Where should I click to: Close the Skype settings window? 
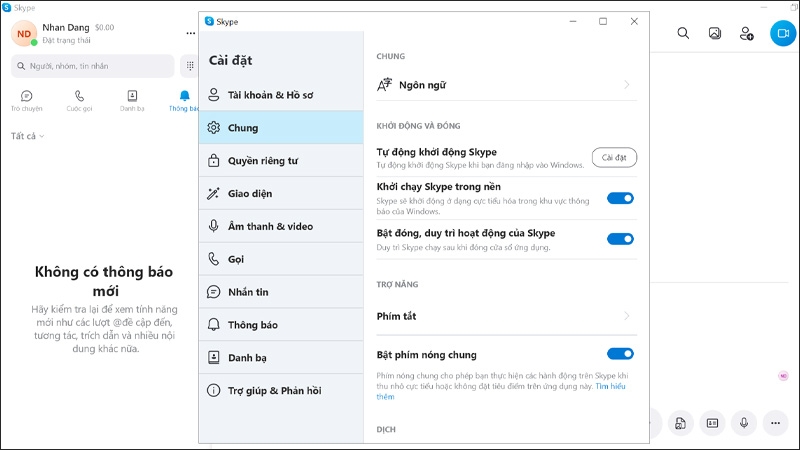[x=634, y=21]
